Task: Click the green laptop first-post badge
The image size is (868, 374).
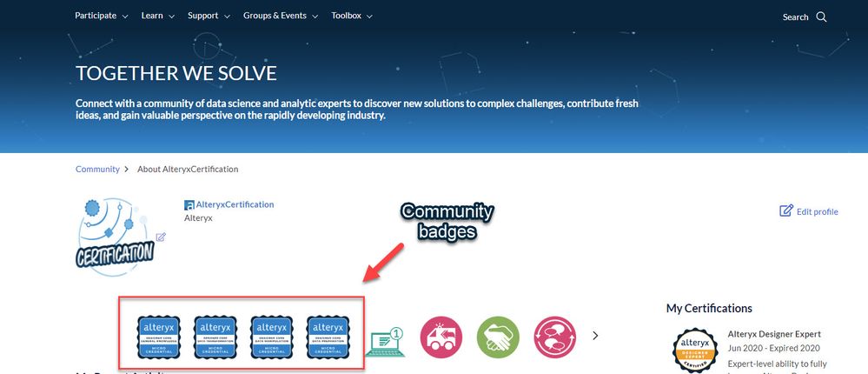Action: [x=385, y=341]
